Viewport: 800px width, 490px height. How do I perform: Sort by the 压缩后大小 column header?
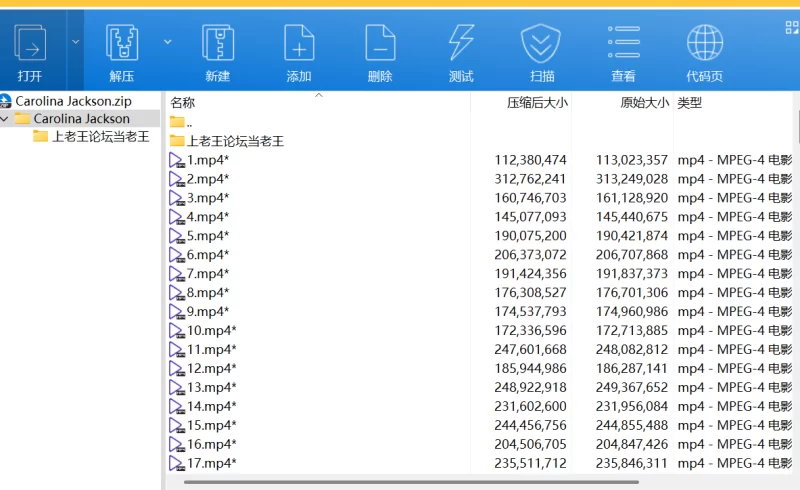coord(537,103)
